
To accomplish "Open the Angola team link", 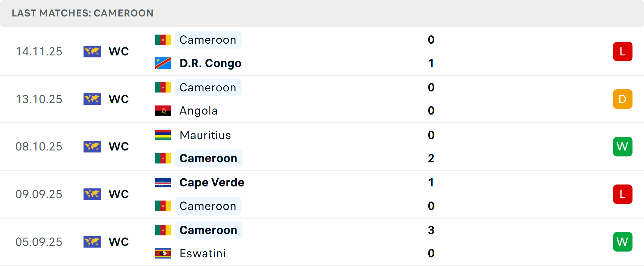I will coord(199,111).
